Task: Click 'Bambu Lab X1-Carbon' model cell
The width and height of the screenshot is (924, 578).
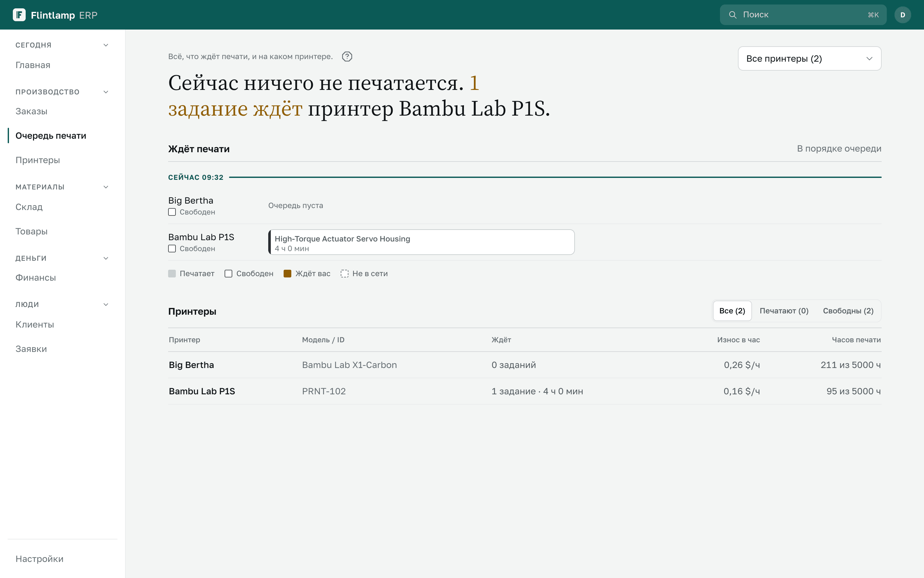Action: pyautogui.click(x=349, y=365)
